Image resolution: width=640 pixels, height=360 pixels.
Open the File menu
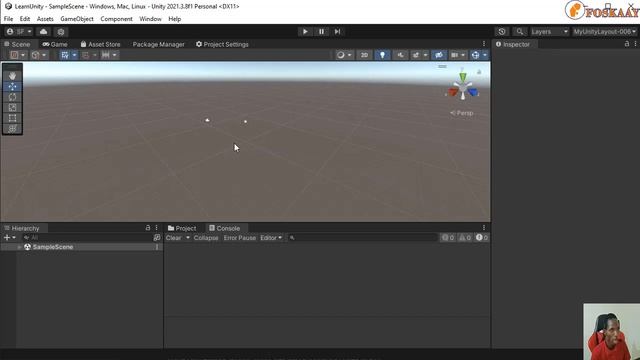(8, 19)
